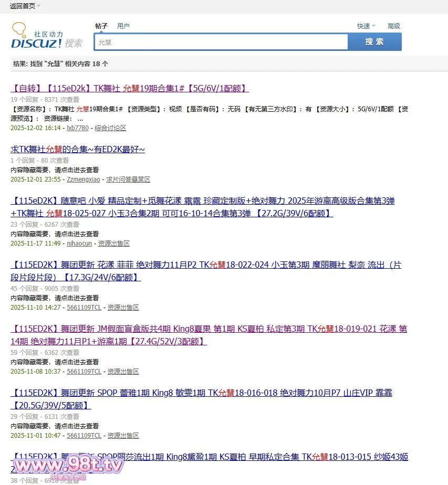Open the first result titled 【自转】

coord(130,88)
